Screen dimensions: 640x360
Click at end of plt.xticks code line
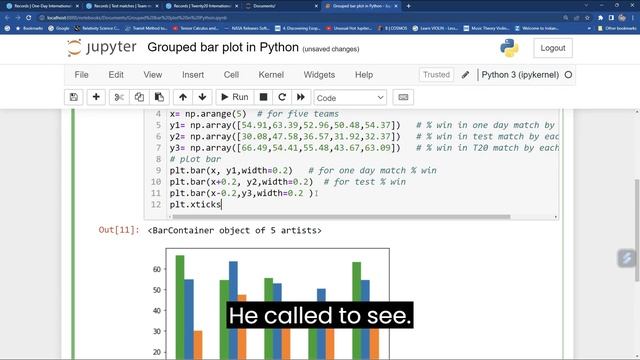(x=221, y=204)
